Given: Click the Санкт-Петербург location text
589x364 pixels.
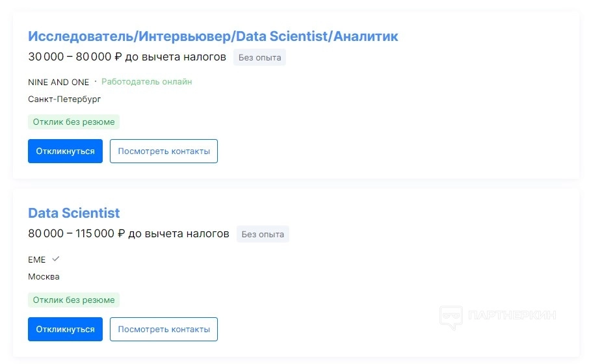Looking at the screenshot, I should [x=64, y=99].
